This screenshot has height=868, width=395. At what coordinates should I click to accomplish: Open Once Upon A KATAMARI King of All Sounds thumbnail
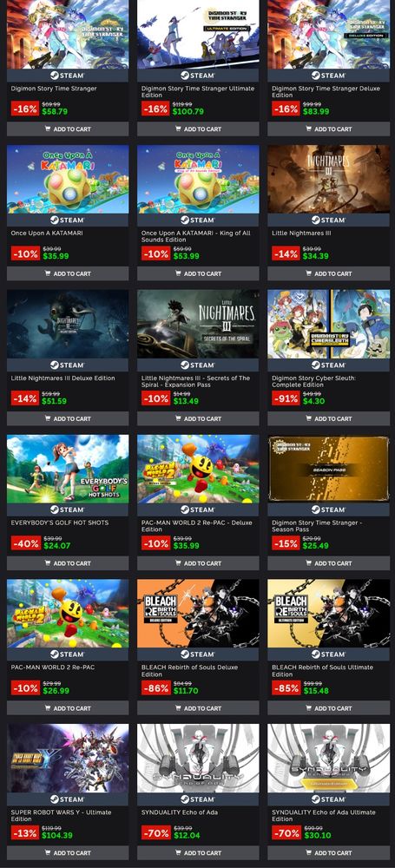coord(198,180)
